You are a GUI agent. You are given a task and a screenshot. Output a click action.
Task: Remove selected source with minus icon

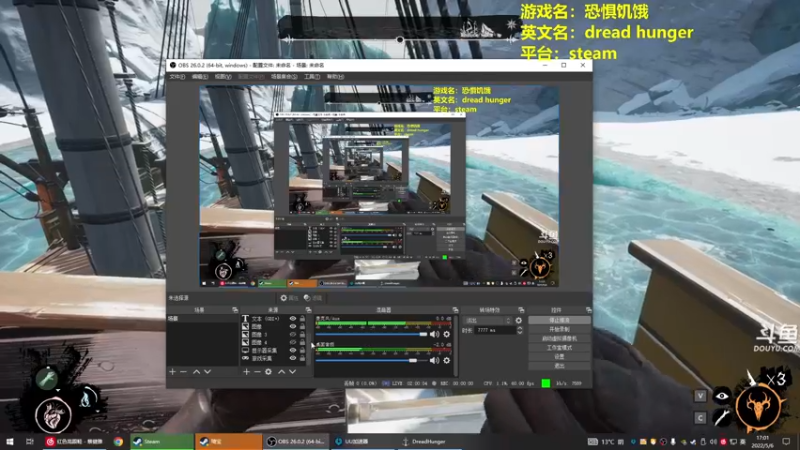(x=257, y=372)
